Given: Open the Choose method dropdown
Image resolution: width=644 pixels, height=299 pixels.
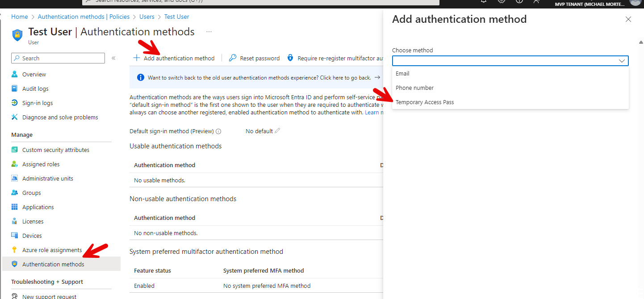Looking at the screenshot, I should tap(510, 61).
